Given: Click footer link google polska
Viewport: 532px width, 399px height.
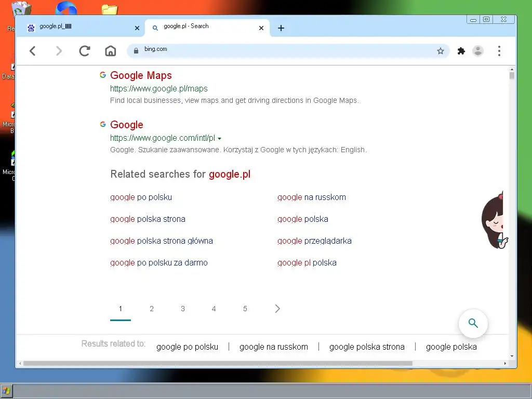Looking at the screenshot, I should 451,347.
